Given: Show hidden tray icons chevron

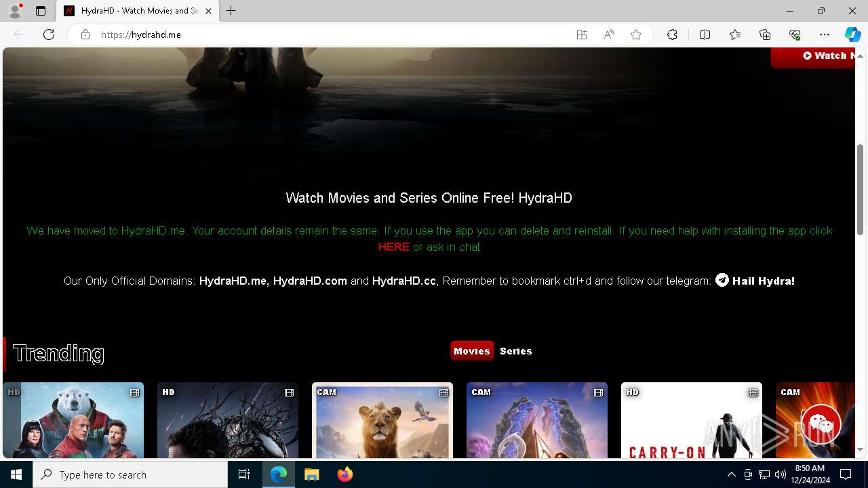Looking at the screenshot, I should [x=731, y=474].
